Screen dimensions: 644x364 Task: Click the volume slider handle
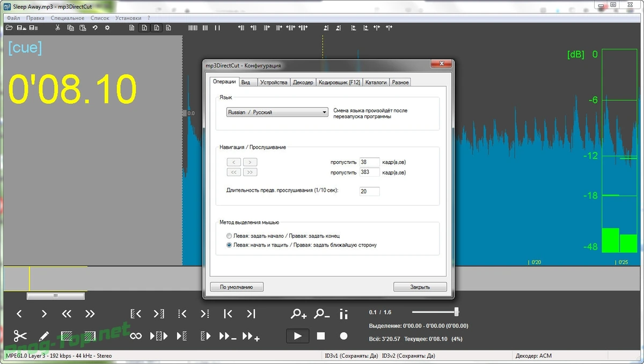click(456, 312)
